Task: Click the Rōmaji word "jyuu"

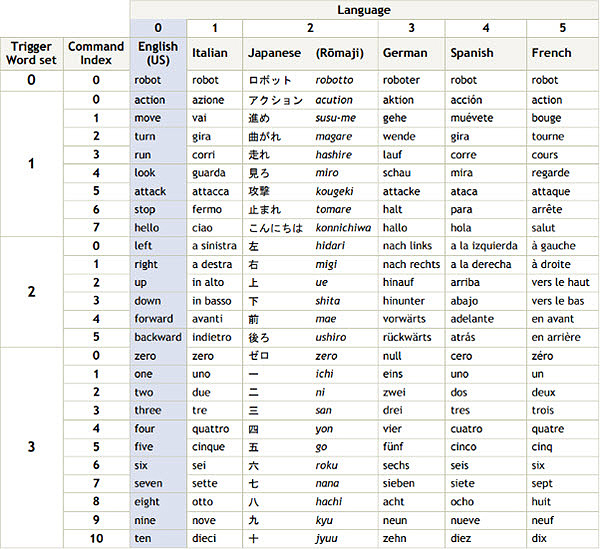Action: click(327, 539)
